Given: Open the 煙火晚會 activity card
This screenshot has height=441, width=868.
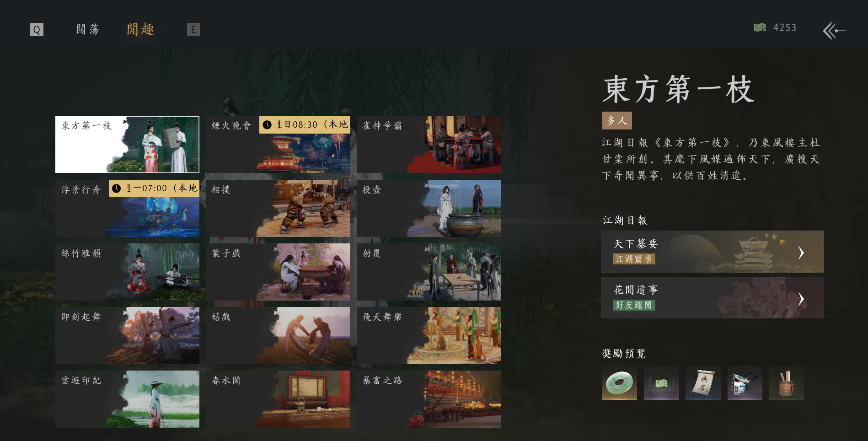Looking at the screenshot, I should point(278,145).
